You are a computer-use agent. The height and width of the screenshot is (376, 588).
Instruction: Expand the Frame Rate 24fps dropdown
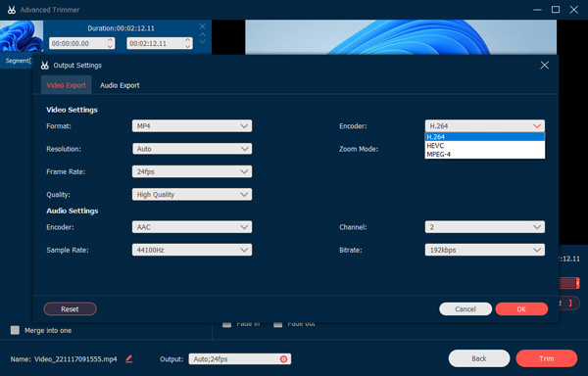[x=192, y=171]
